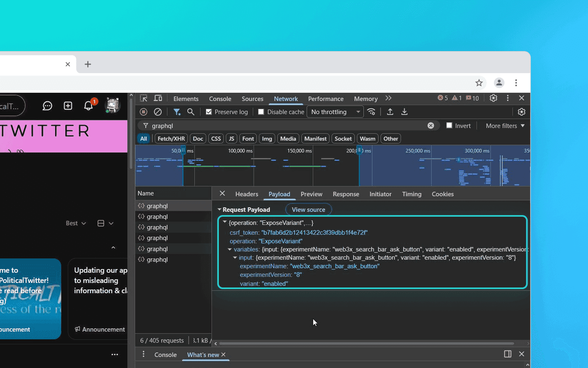Open the More filters dropdown
The width and height of the screenshot is (588, 368).
(x=505, y=126)
